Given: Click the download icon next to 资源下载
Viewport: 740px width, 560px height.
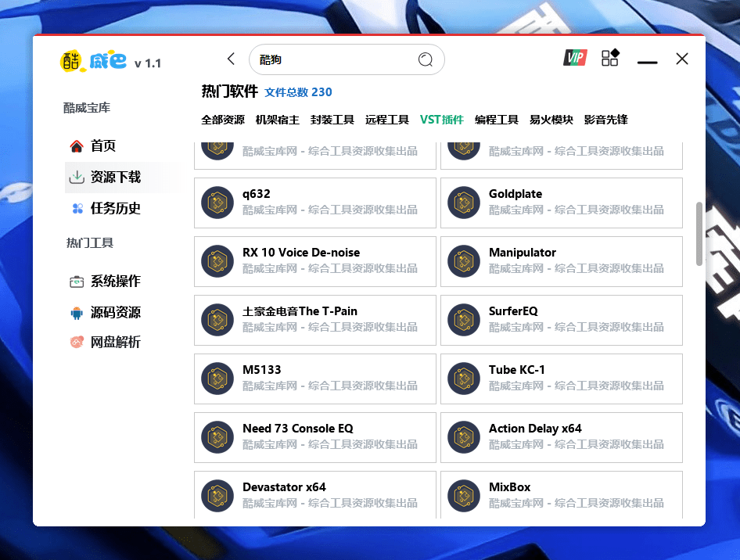Looking at the screenshot, I should point(77,178).
